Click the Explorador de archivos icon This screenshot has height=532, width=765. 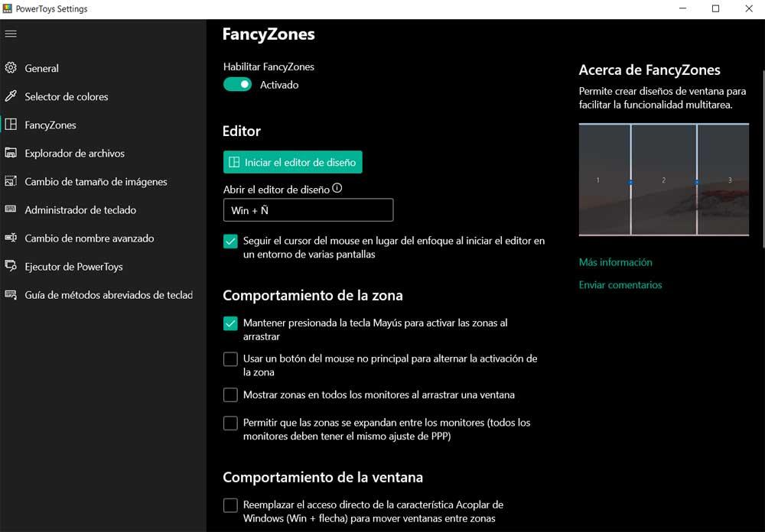pos(11,153)
